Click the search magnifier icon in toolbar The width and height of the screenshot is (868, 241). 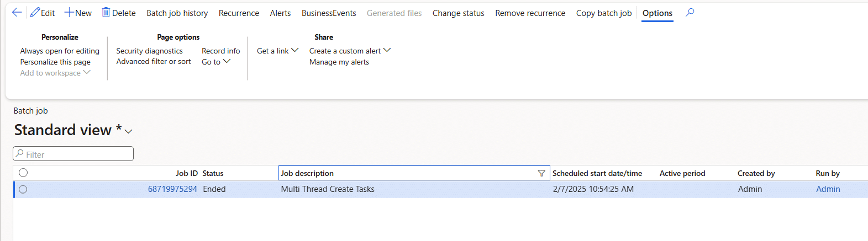pos(690,13)
